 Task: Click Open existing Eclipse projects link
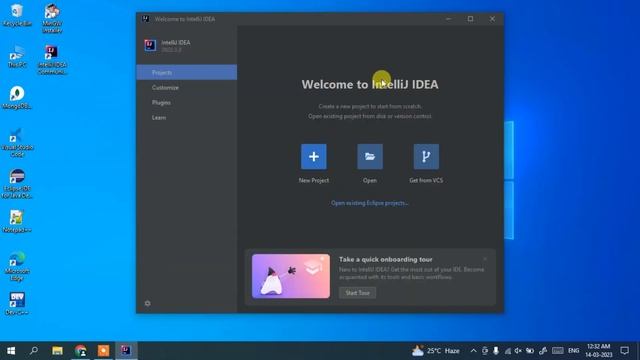tap(369, 203)
